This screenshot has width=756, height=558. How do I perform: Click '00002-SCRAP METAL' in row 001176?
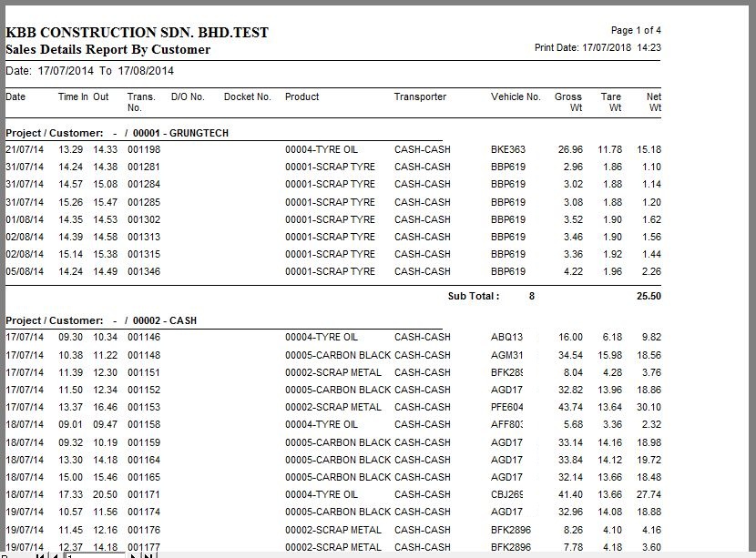point(333,531)
